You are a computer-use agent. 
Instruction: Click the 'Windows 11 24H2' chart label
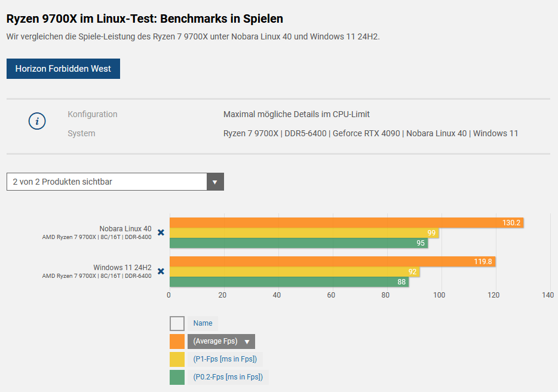[122, 267]
